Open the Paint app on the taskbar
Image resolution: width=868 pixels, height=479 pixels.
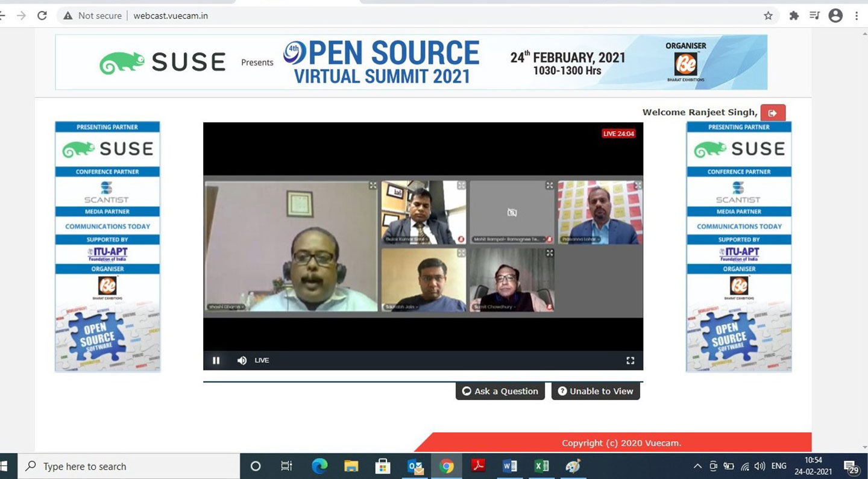573,466
